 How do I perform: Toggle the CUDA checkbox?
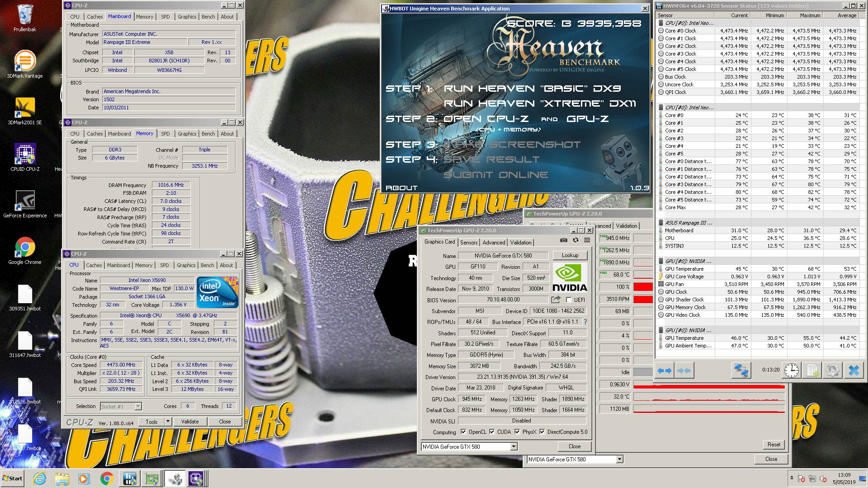[x=492, y=432]
